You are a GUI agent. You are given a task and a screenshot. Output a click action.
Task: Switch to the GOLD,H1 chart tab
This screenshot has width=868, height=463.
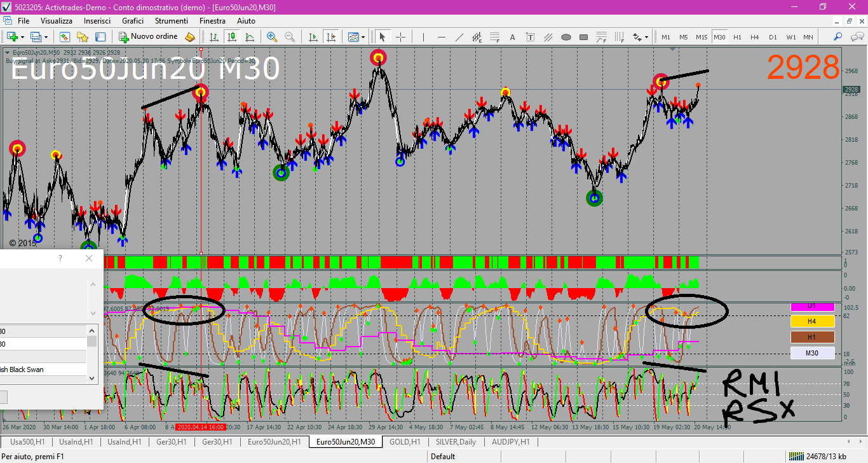click(x=405, y=441)
